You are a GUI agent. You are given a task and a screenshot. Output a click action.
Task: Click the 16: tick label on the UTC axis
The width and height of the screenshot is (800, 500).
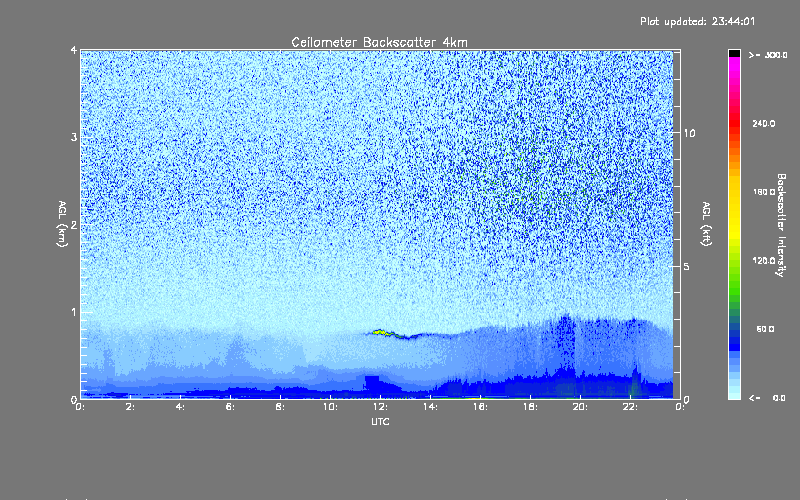pos(480,407)
